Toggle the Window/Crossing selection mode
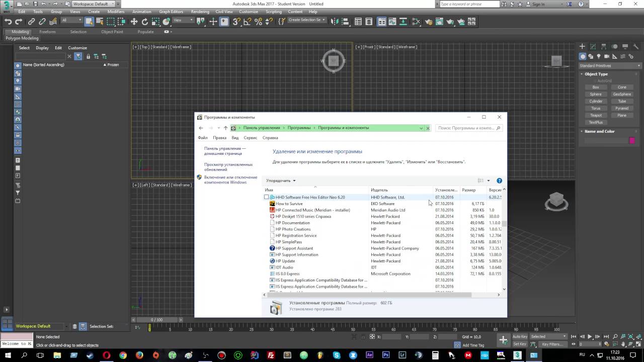Viewport: 644px width, 362px height. tap(122, 22)
